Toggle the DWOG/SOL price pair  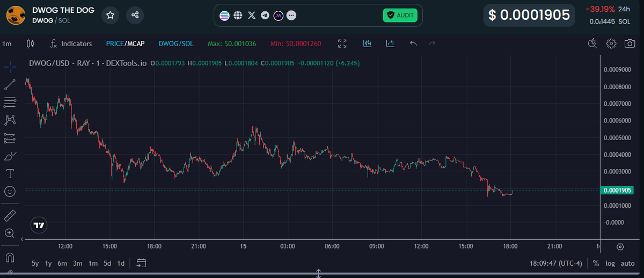176,43
